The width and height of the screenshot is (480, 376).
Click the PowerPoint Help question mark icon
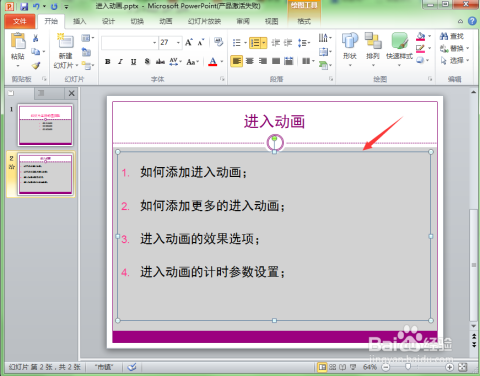click(x=472, y=21)
